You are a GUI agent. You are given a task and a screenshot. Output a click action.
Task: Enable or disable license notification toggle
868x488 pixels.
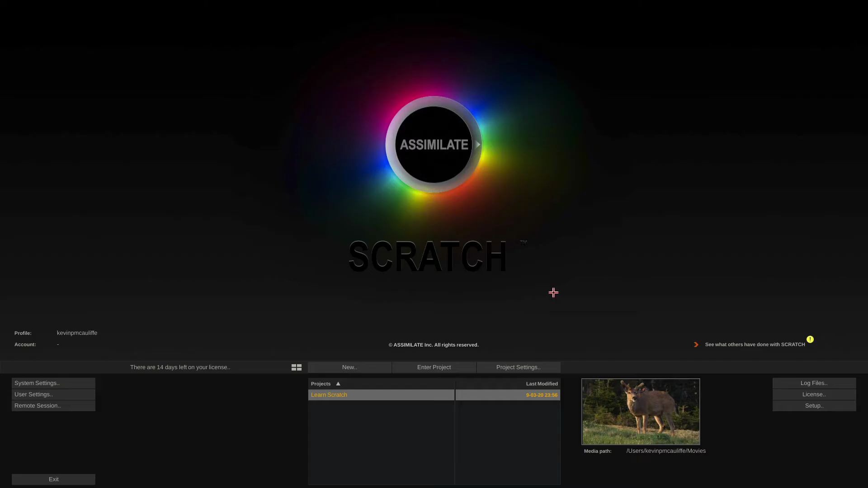[x=810, y=339]
